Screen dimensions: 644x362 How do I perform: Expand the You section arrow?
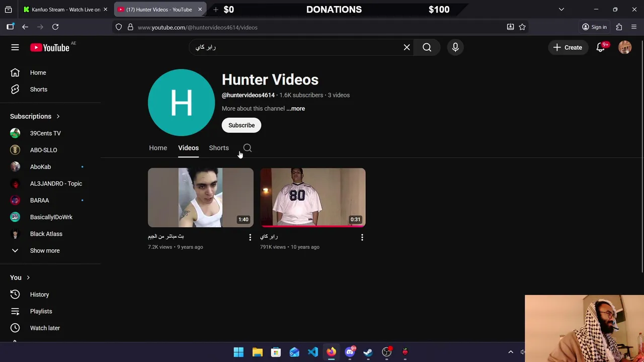coord(28,278)
